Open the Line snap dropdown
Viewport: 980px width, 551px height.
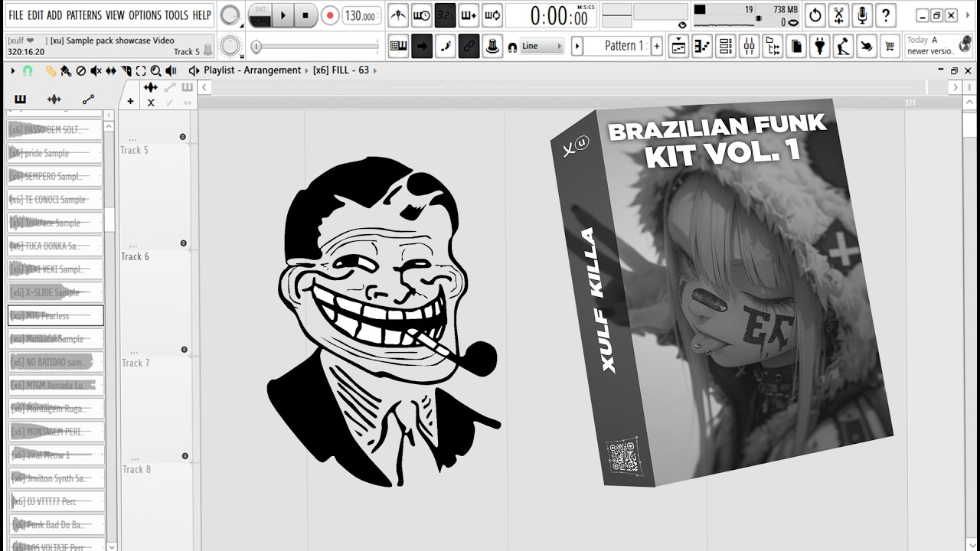pyautogui.click(x=541, y=46)
